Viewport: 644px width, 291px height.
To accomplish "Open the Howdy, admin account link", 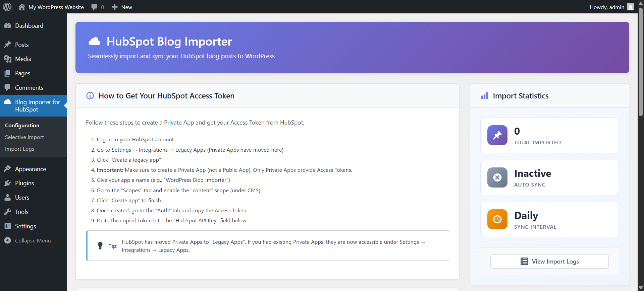I will click(606, 7).
